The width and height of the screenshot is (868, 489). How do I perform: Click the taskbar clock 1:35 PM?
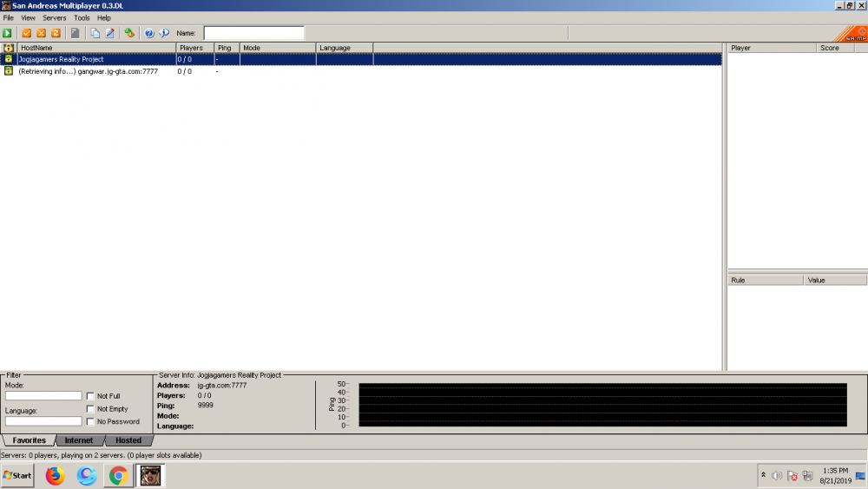[x=835, y=471]
